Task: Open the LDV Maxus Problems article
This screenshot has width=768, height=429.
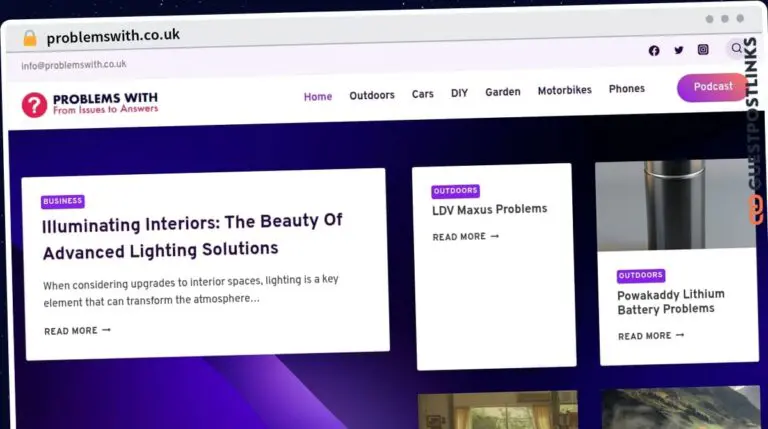Action: pos(489,209)
